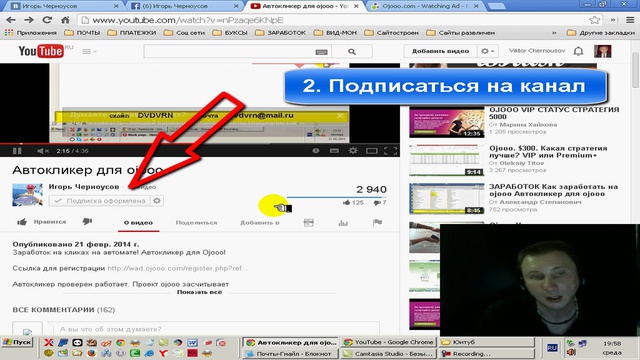Click the Приложения apps shortcut
This screenshot has width=640, height=360.
pyautogui.click(x=31, y=33)
